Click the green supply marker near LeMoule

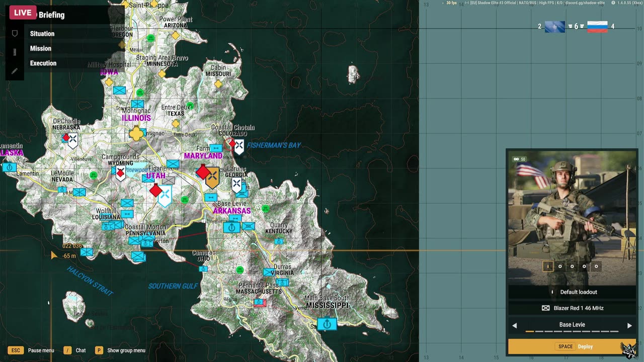(x=93, y=175)
